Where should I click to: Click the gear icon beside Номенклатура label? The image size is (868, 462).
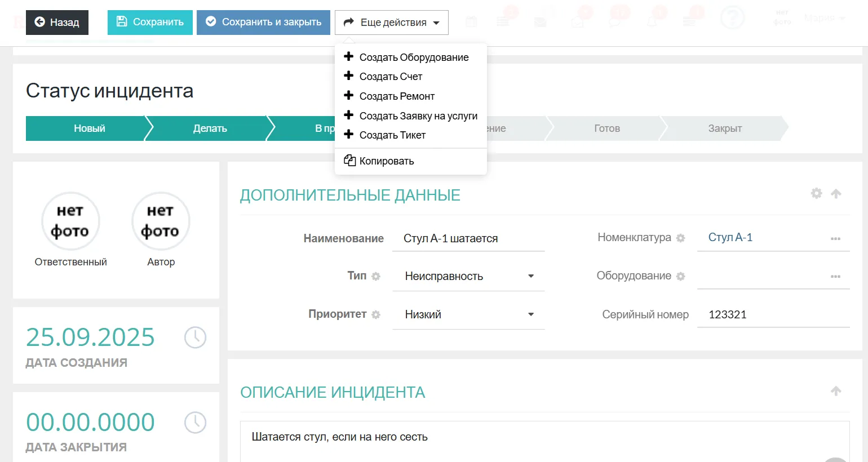[680, 238]
